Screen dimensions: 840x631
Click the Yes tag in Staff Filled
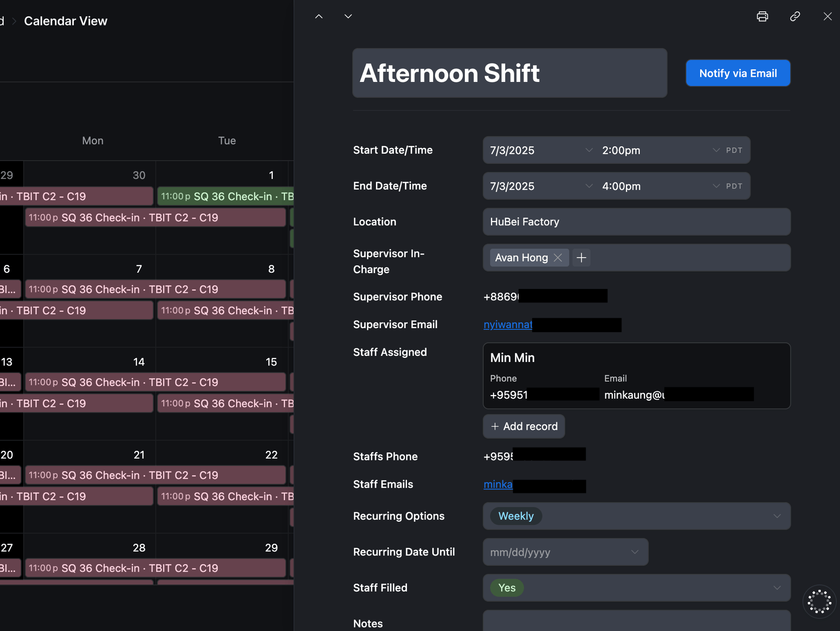(x=507, y=588)
